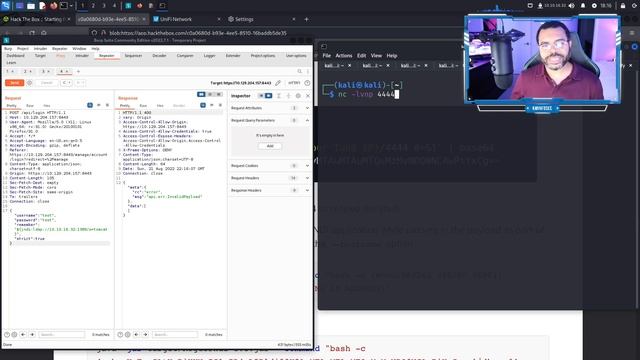Open a new browser tab with plus button
This screenshot has width=640, height=360.
click(x=307, y=19)
